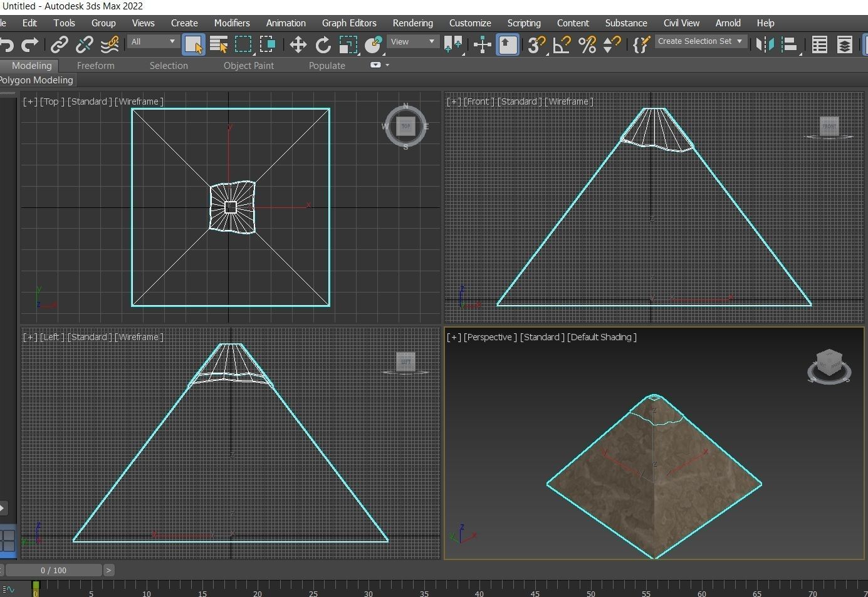Toggle the Window/Crossing selection mode
Image resolution: width=868 pixels, height=597 pixels.
268,44
